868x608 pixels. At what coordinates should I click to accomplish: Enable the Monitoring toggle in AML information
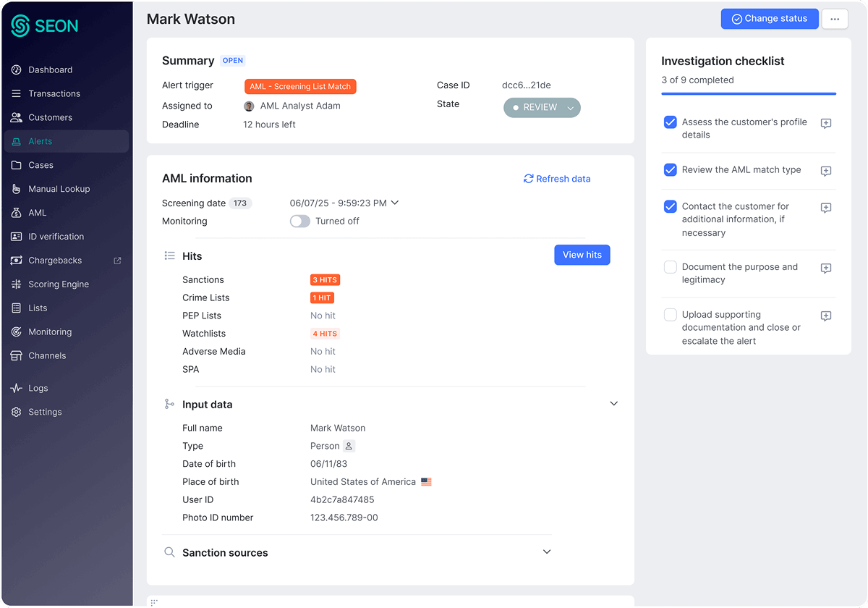299,221
